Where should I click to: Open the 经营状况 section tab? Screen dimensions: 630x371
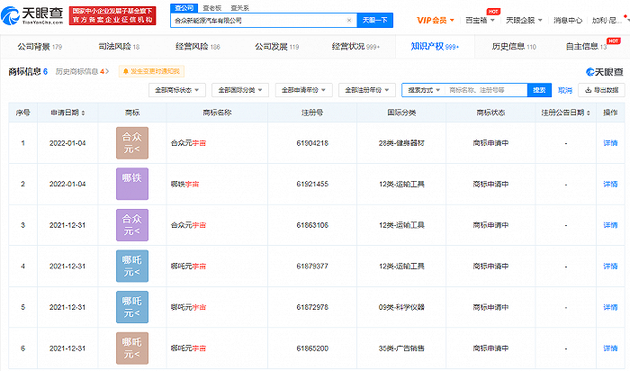click(x=356, y=47)
